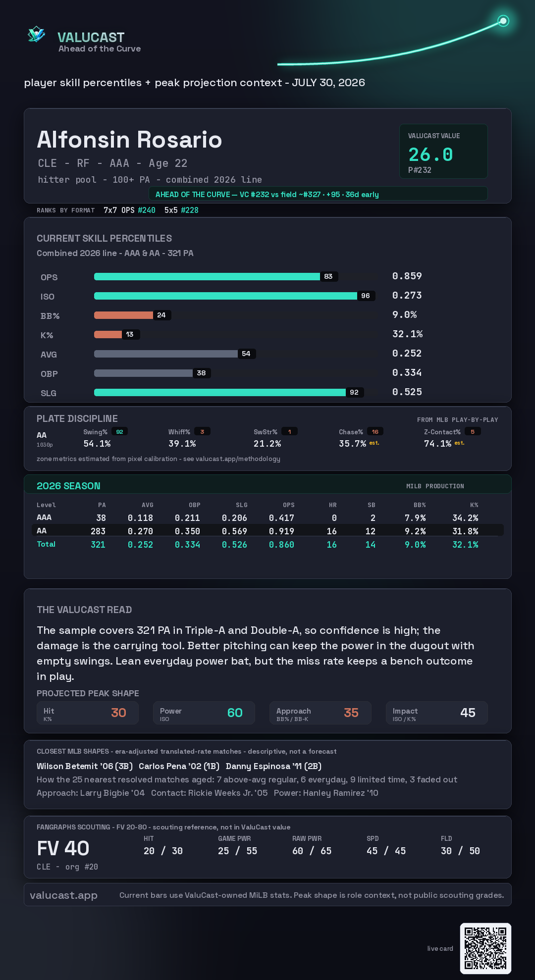Select the OPS percentile badge 83

point(328,276)
